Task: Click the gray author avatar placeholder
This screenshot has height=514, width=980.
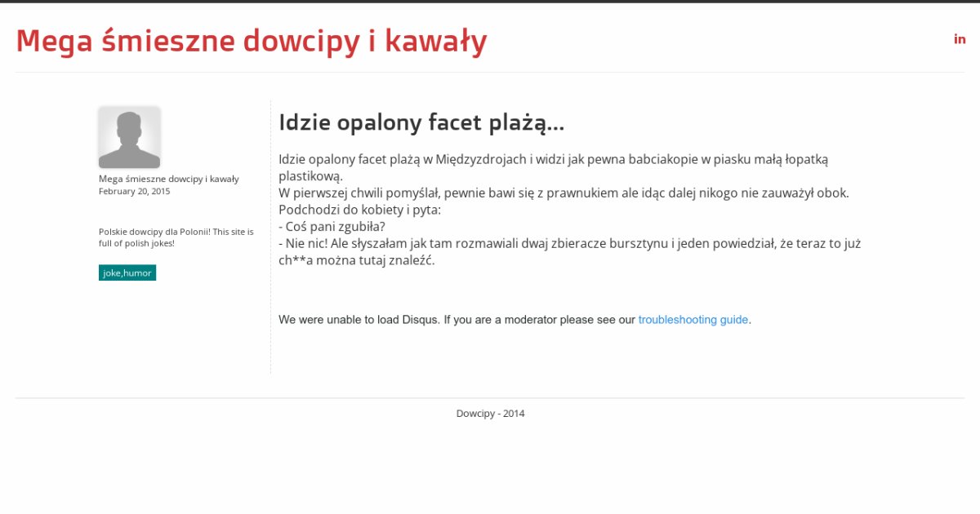Action: 129,137
